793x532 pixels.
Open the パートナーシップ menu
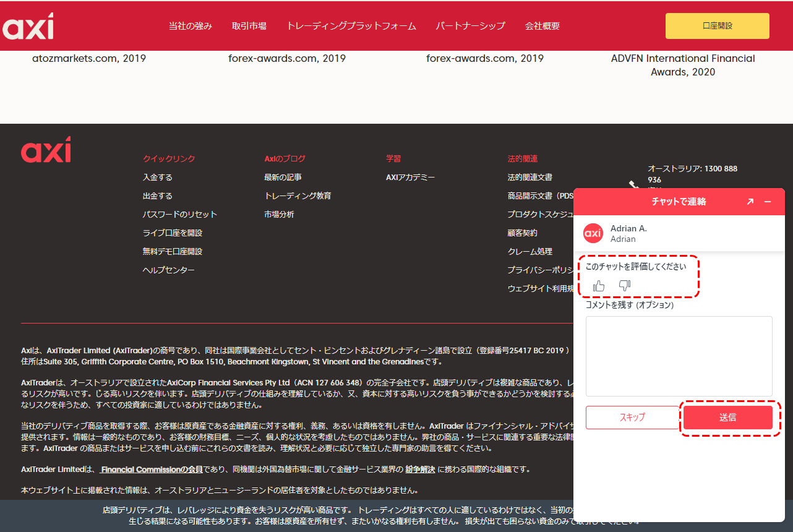tap(471, 26)
